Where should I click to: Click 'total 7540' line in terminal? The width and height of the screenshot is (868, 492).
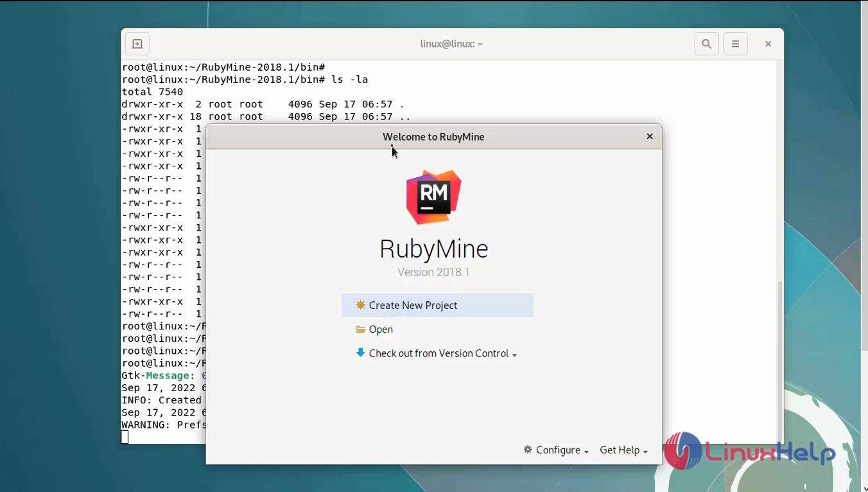coord(152,92)
